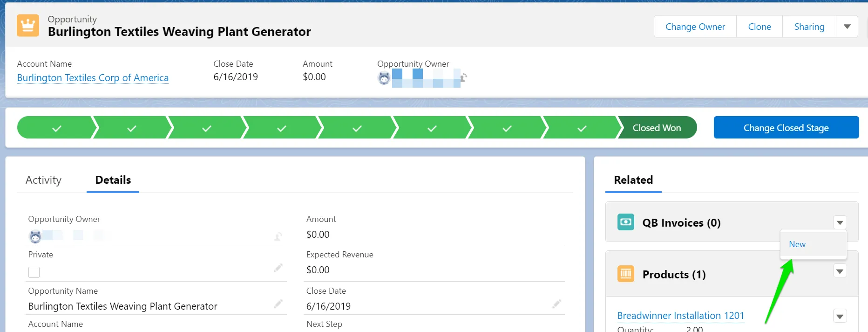The width and height of the screenshot is (868, 332).
Task: Open more actions dropdown next to Sharing
Action: pos(847,27)
